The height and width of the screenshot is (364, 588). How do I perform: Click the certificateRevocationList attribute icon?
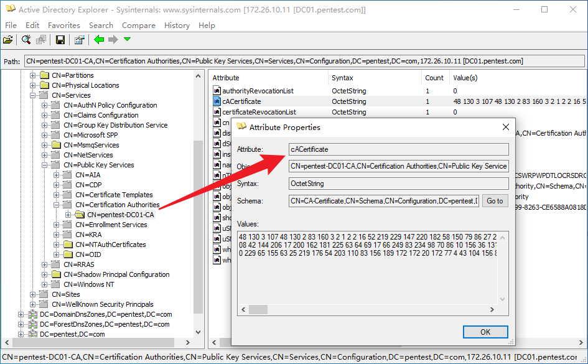pyautogui.click(x=217, y=112)
